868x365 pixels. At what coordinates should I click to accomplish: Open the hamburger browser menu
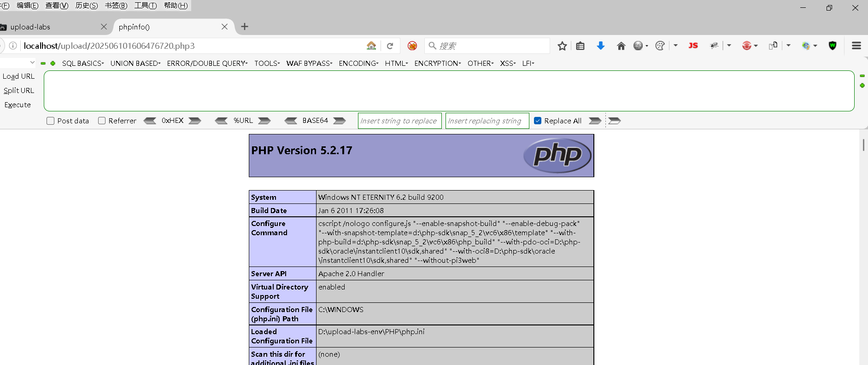coord(856,46)
